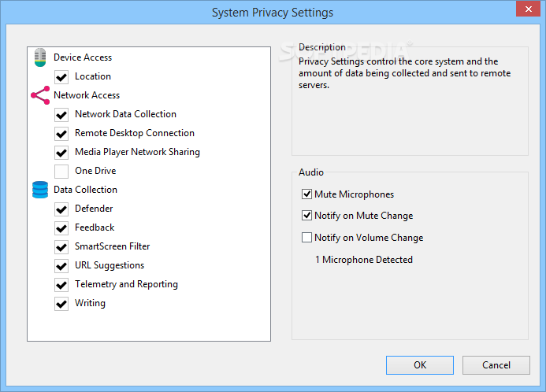Image resolution: width=546 pixels, height=392 pixels.
Task: Select the Network Access group label
Action: pyautogui.click(x=87, y=95)
